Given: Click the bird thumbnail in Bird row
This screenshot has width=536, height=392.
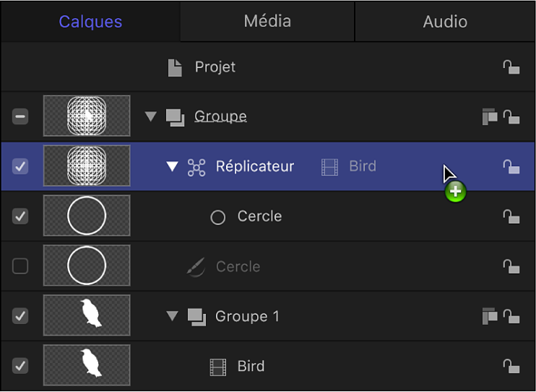Looking at the screenshot, I should point(87,366).
